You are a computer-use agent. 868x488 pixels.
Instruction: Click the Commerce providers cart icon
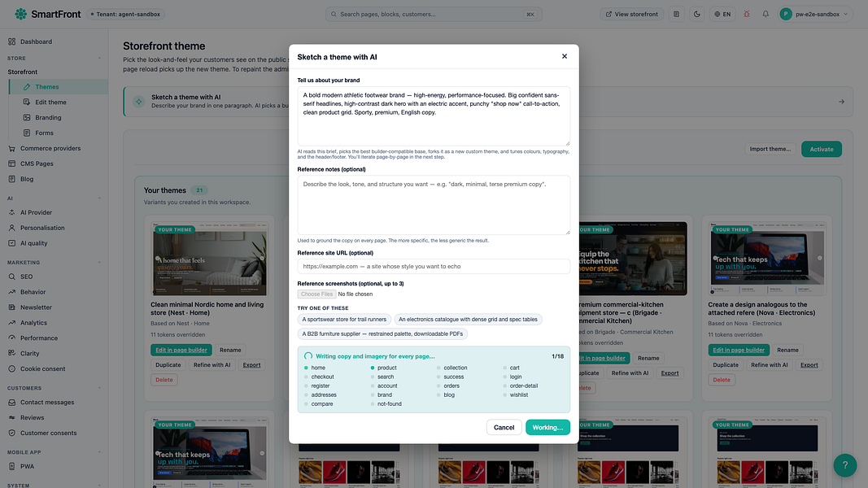point(11,148)
